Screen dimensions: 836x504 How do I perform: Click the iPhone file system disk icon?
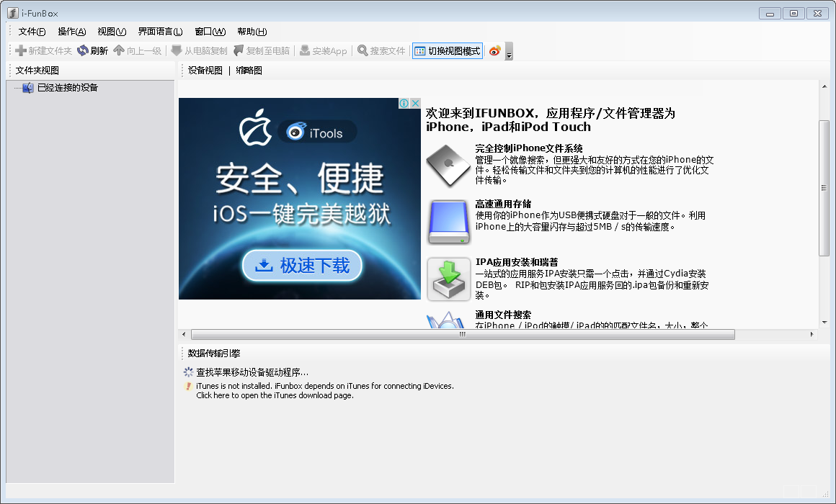tap(448, 166)
